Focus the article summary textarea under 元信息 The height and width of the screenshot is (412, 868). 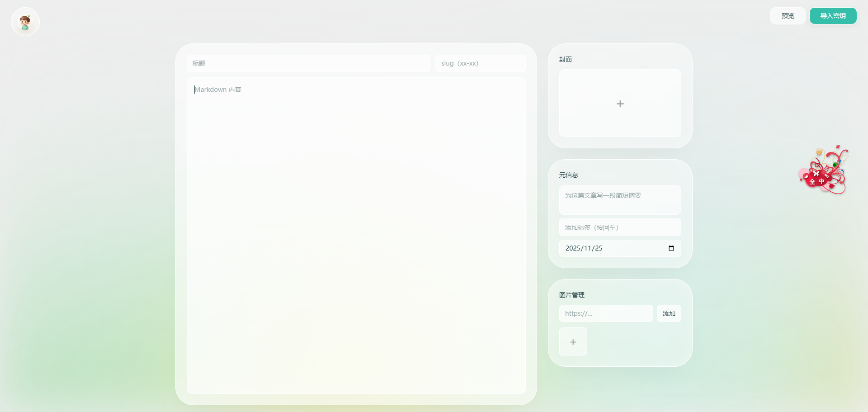pos(620,200)
